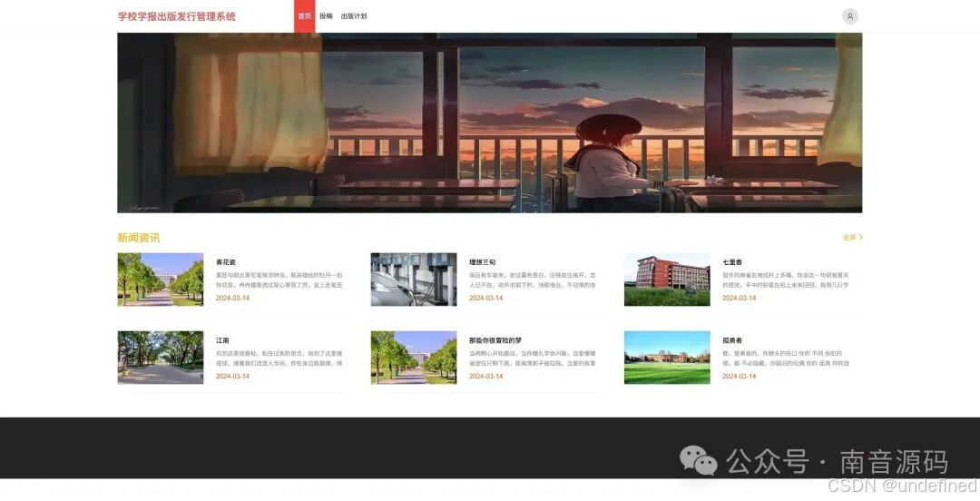This screenshot has width=980, height=501.
Task: Click the 江南 article summary text
Action: [x=279, y=358]
